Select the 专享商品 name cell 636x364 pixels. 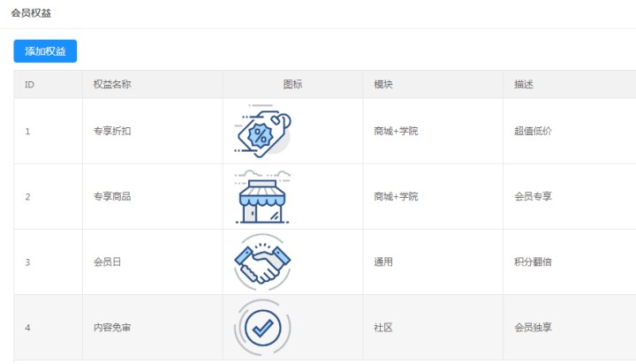112,197
